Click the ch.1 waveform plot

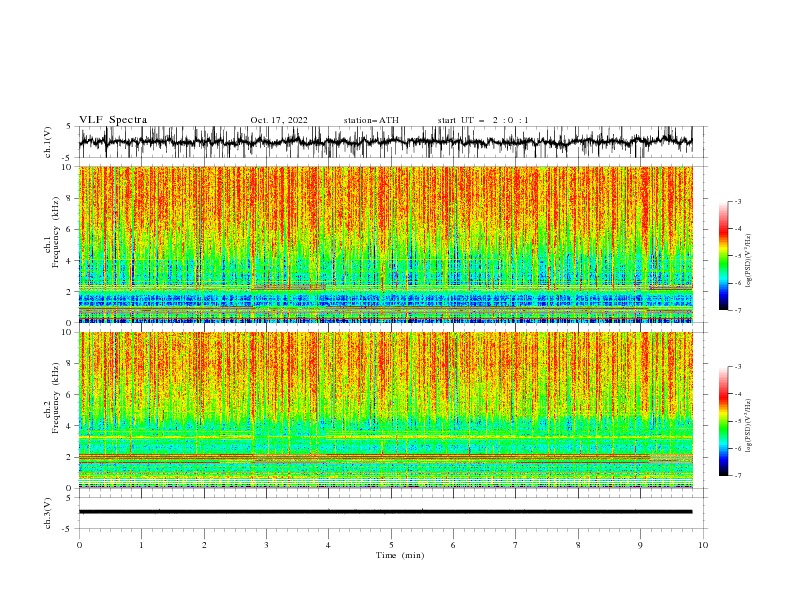coord(386,142)
